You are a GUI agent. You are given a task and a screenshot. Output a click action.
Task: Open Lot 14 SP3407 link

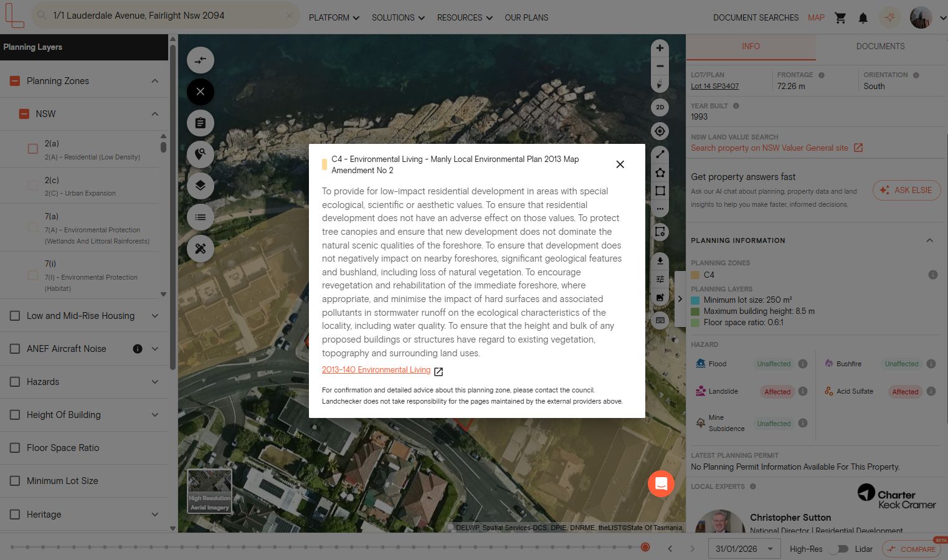click(x=714, y=87)
